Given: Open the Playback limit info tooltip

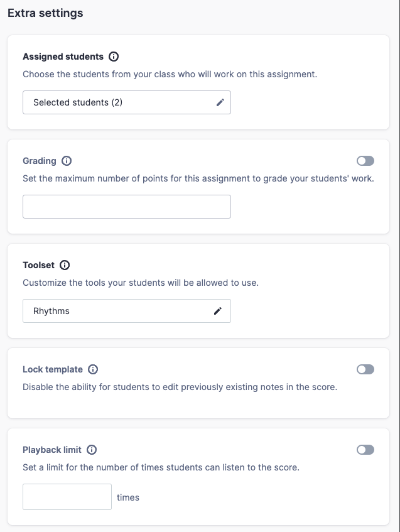Looking at the screenshot, I should coord(92,450).
